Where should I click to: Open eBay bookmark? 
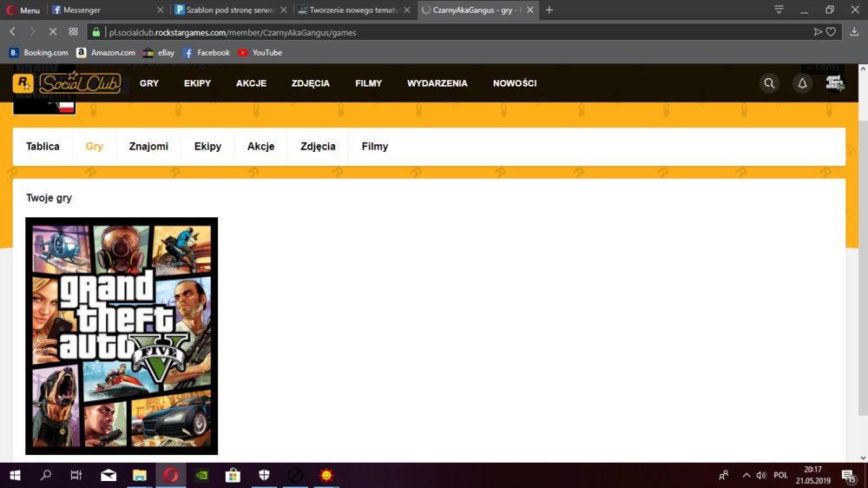(158, 53)
